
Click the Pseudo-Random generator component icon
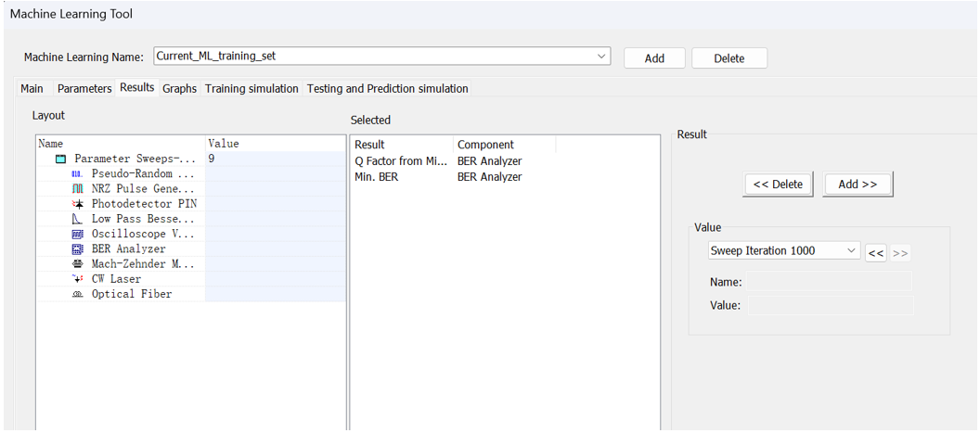point(77,174)
